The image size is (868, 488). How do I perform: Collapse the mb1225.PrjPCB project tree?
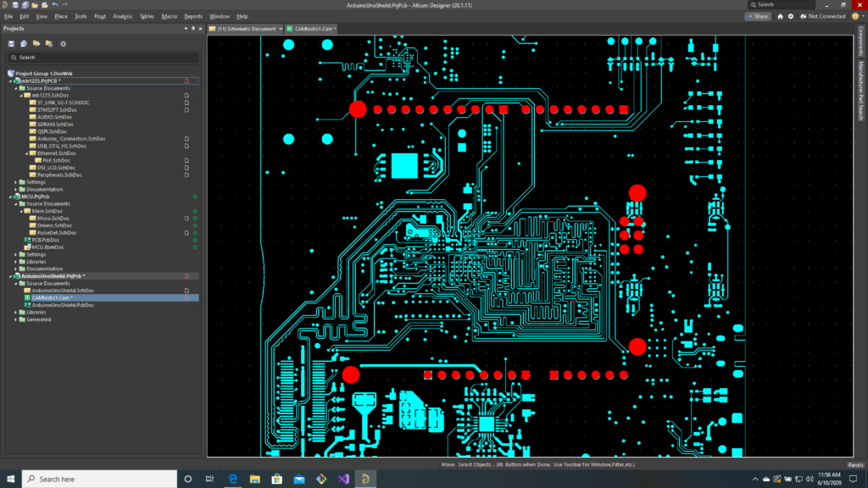click(x=10, y=81)
